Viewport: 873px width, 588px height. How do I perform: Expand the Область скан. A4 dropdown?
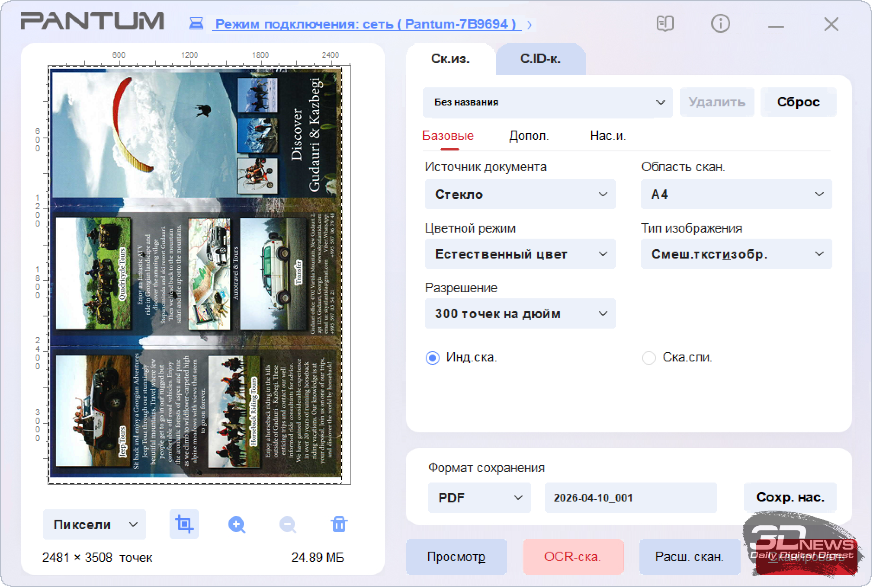(x=736, y=195)
